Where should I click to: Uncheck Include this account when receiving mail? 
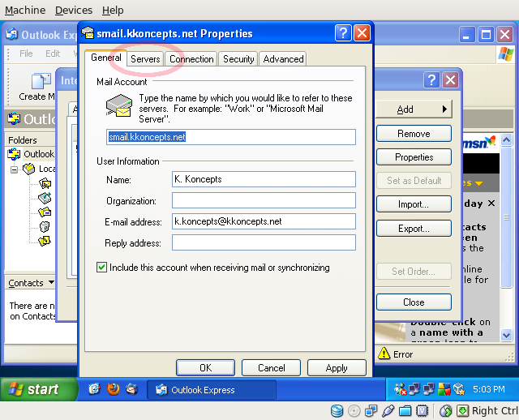click(x=101, y=267)
